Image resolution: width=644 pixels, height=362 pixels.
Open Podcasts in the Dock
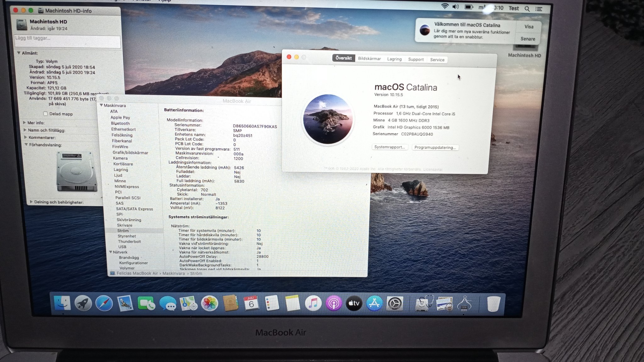pos(334,304)
